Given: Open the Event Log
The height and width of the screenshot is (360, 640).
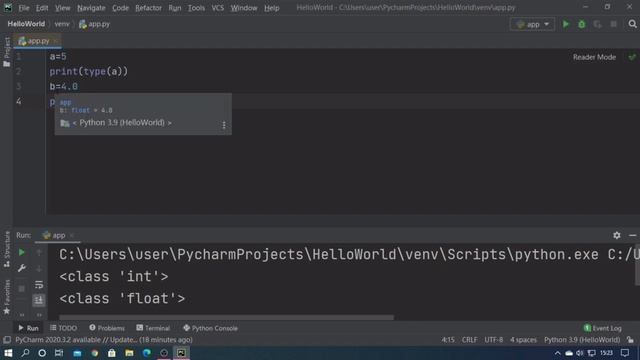Looking at the screenshot, I should tap(603, 328).
